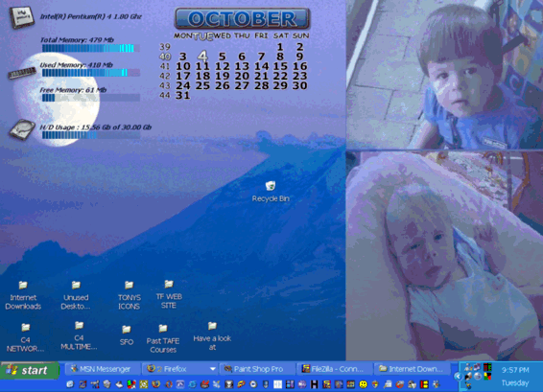This screenshot has height=392, width=543.
Task: Select the Internet Downloads folder icon
Action: (23, 295)
